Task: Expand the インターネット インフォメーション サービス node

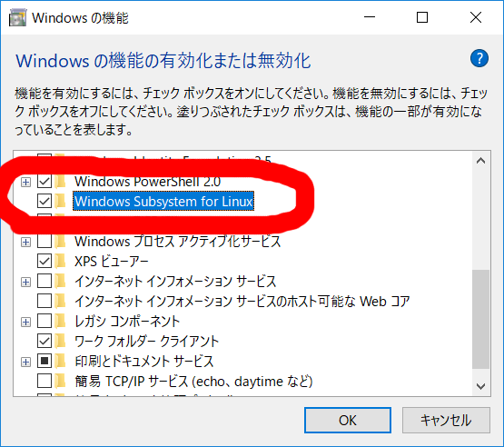Action: coord(25,282)
